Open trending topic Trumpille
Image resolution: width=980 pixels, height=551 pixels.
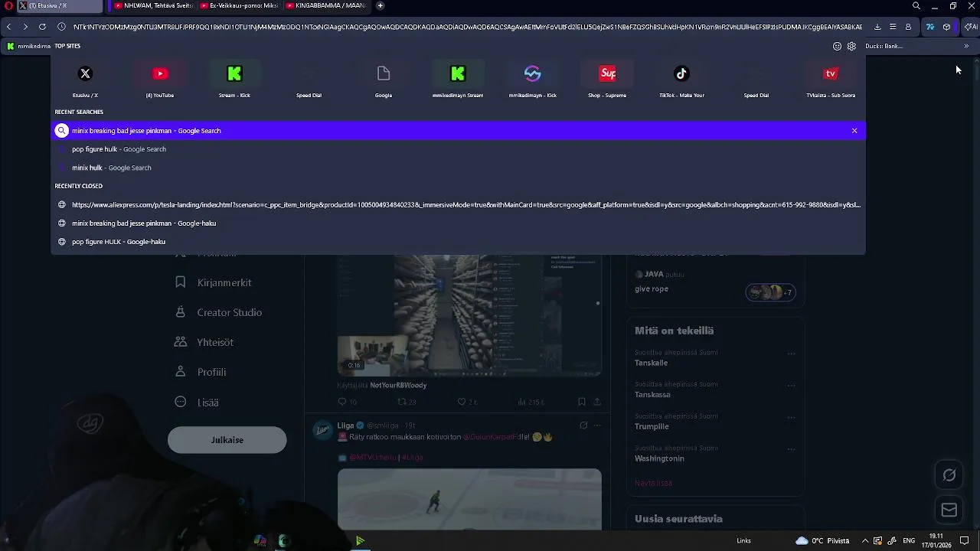[652, 427]
